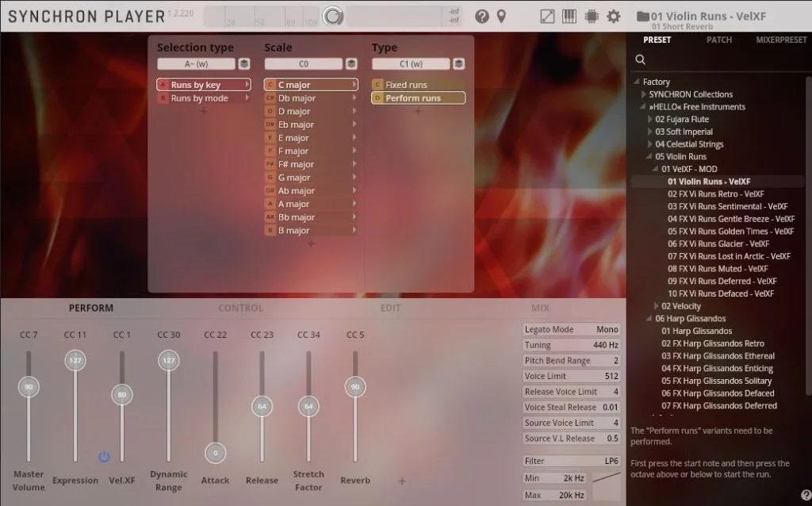Open Synchron Player settings gear
812x506 pixels.
click(x=612, y=16)
